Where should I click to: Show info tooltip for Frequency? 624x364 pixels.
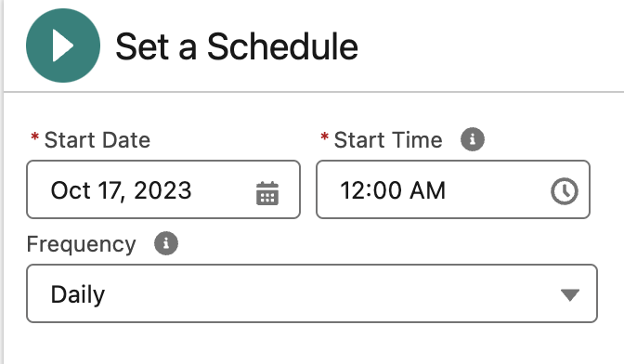pos(166,243)
